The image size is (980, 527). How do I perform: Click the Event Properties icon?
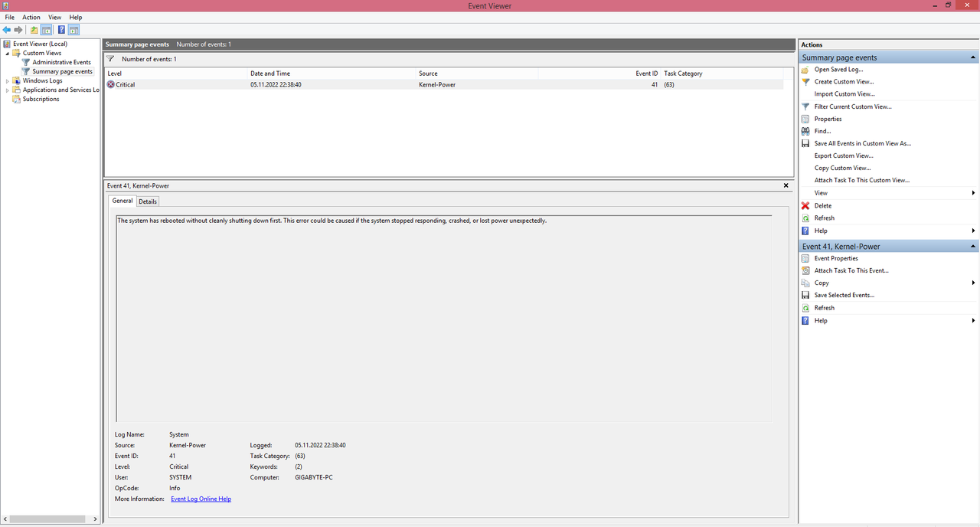click(805, 258)
